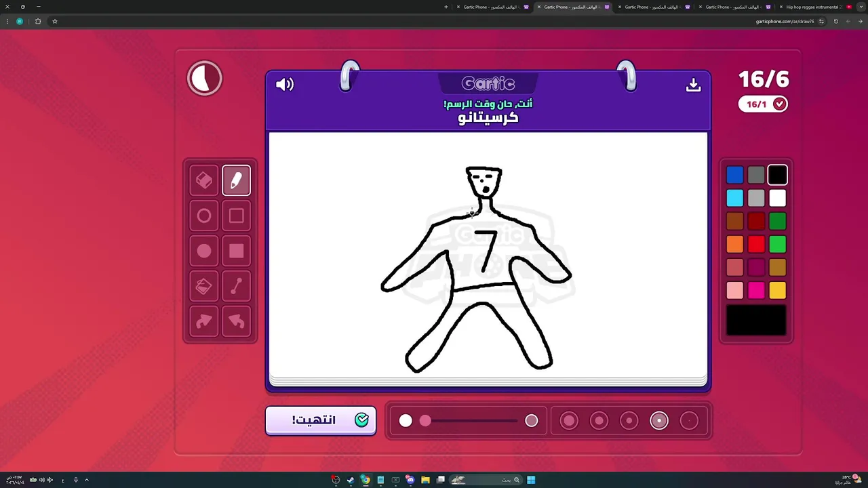Select the largest brush size
868x488 pixels.
pos(570,421)
